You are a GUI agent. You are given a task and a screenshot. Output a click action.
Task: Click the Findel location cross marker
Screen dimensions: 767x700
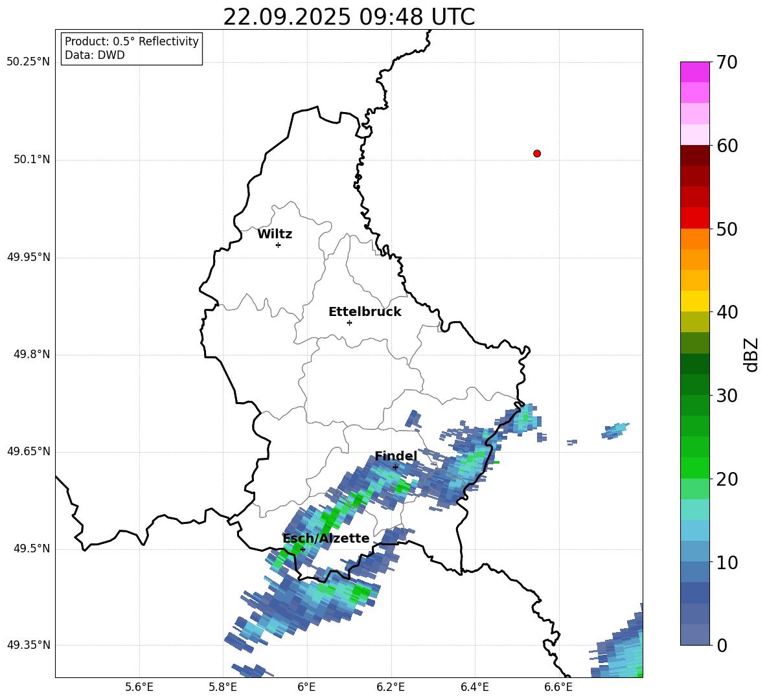pos(395,467)
